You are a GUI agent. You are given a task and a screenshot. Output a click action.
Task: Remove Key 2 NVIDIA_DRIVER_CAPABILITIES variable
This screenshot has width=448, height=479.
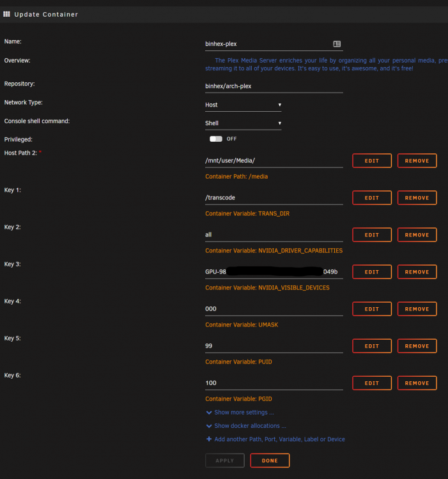click(417, 234)
